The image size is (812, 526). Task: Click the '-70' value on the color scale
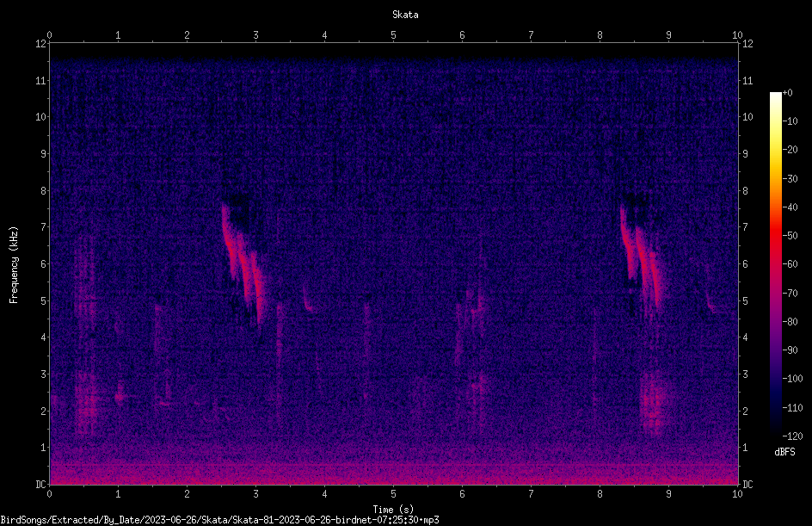pyautogui.click(x=790, y=294)
